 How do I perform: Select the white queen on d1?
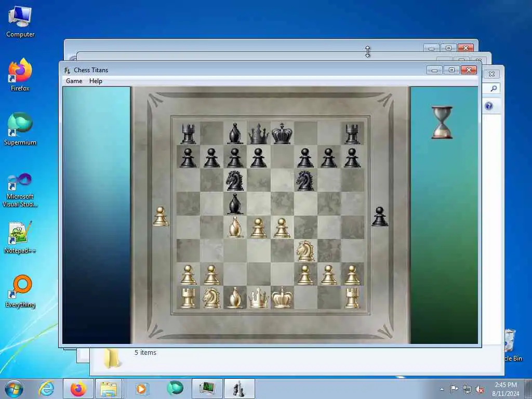tap(258, 298)
